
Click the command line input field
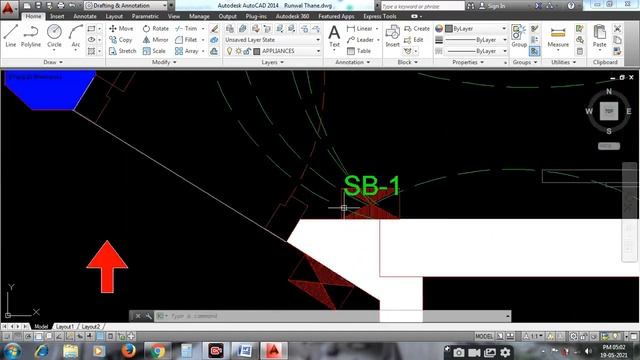332,316
